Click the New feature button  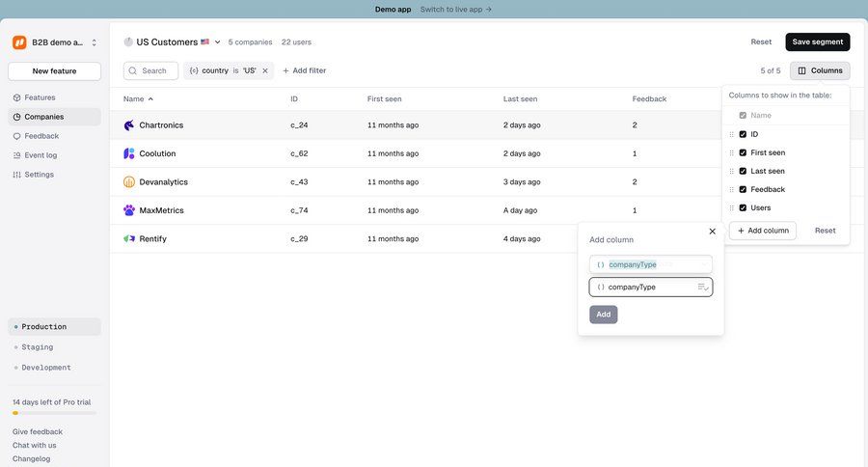coord(54,70)
